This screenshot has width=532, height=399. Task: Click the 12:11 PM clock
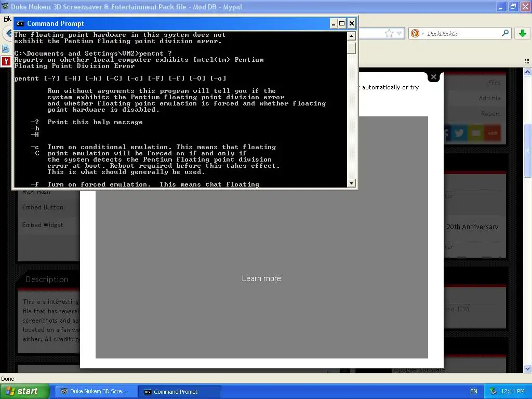513,391
